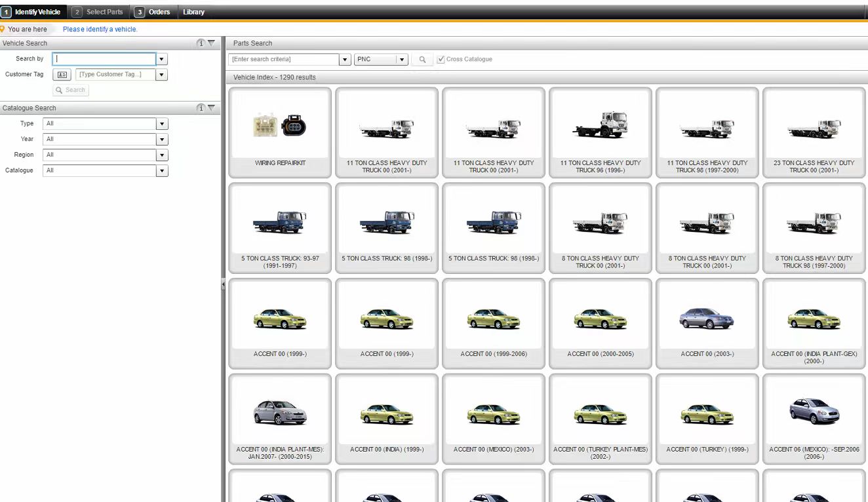
Task: Select Accent 00 (Mexico) (2003-) thumbnail
Action: pos(494,419)
